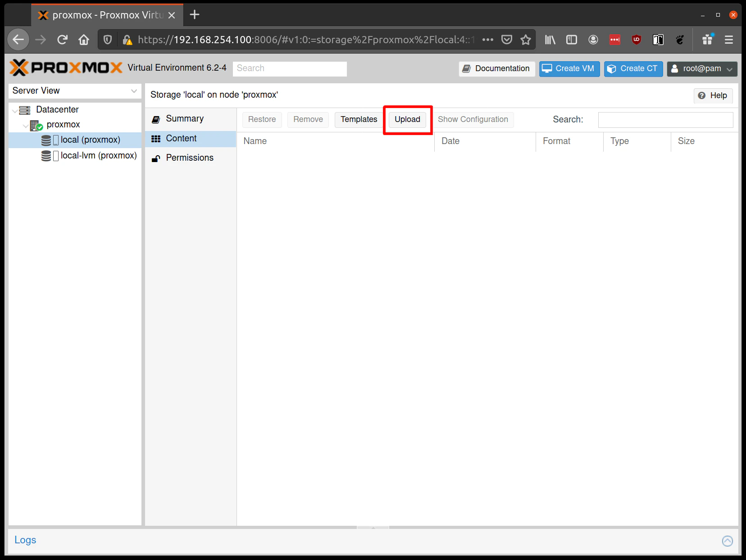The height and width of the screenshot is (560, 746).
Task: Bookmark this page with the star
Action: 526,40
